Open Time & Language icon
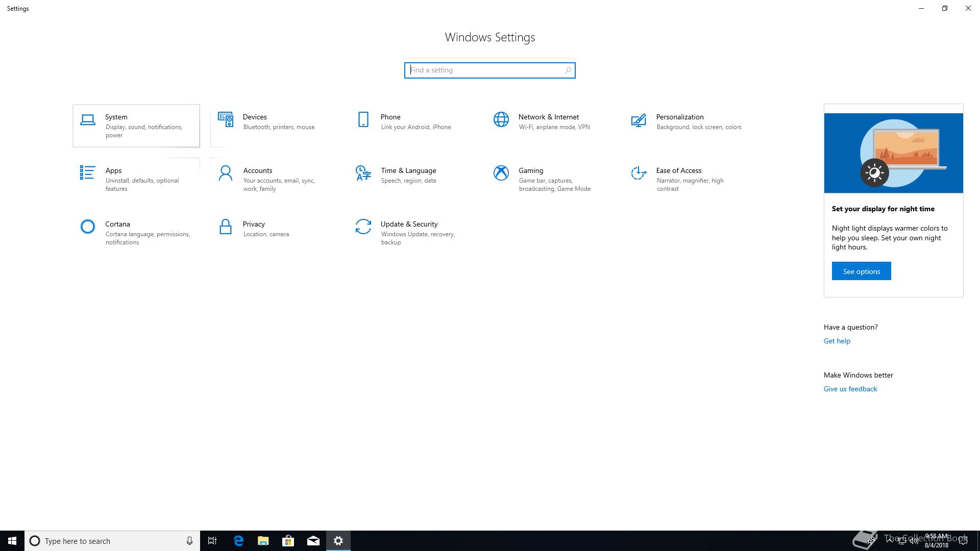 coord(363,173)
